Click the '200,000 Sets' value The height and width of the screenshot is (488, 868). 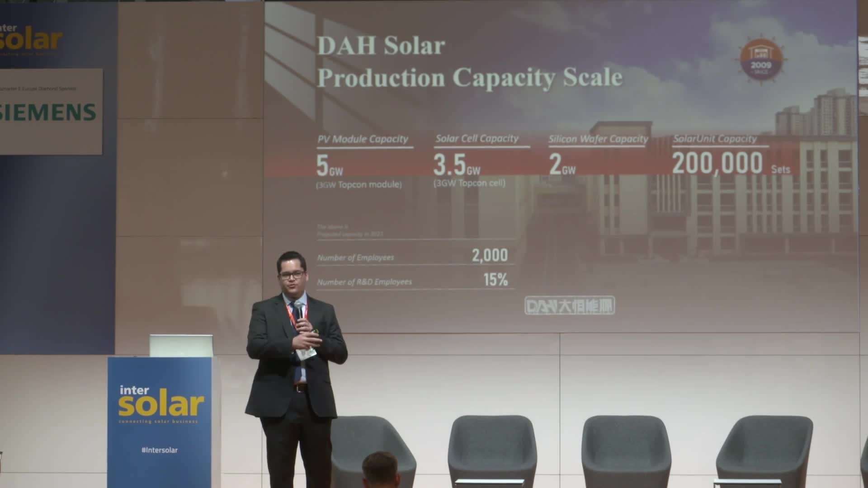(x=731, y=164)
